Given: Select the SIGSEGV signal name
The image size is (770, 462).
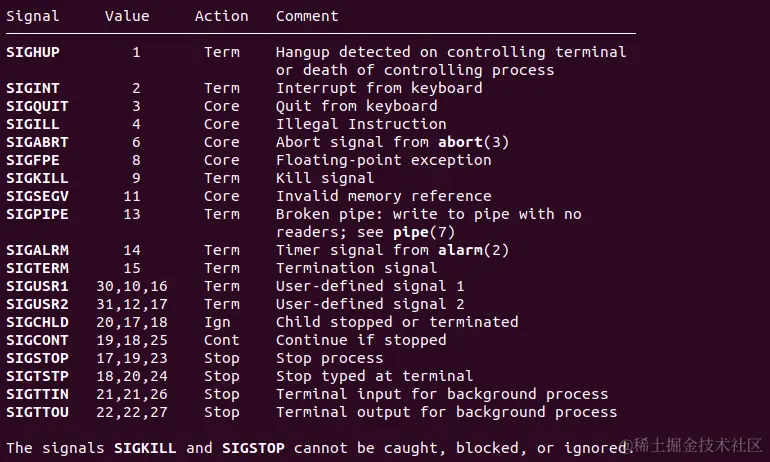Looking at the screenshot, I should (x=37, y=196).
